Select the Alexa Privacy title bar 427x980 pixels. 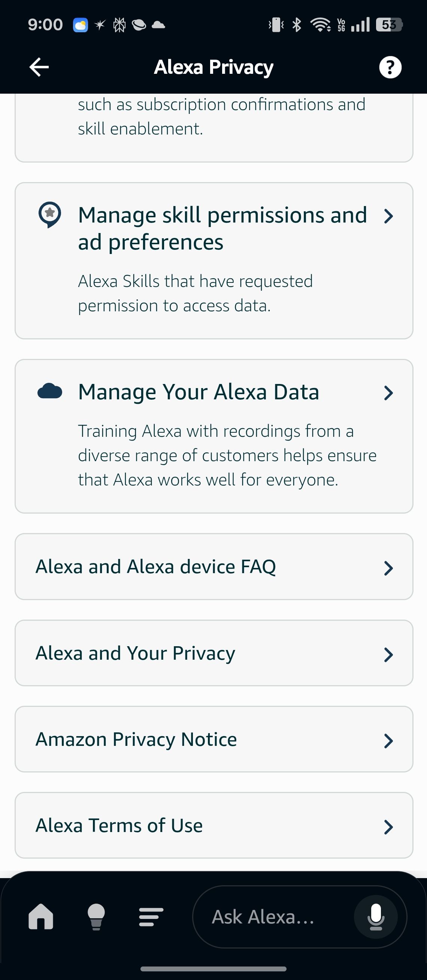coord(213,67)
